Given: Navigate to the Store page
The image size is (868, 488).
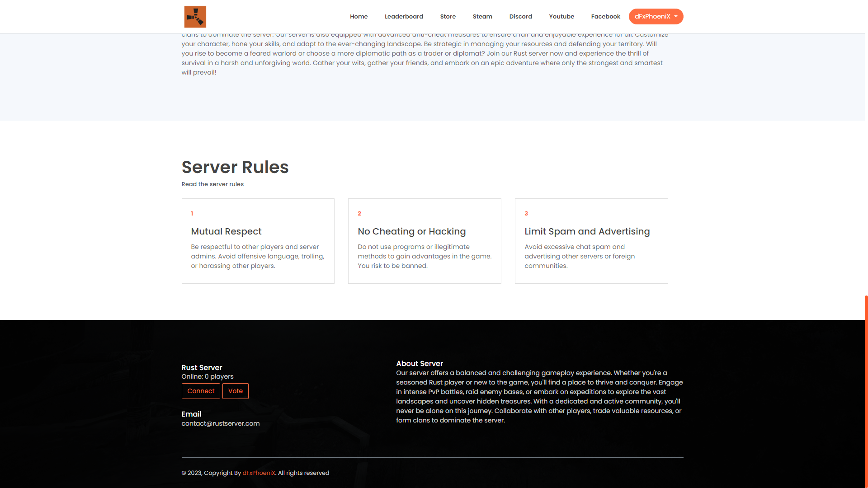Looking at the screenshot, I should [x=448, y=16].
